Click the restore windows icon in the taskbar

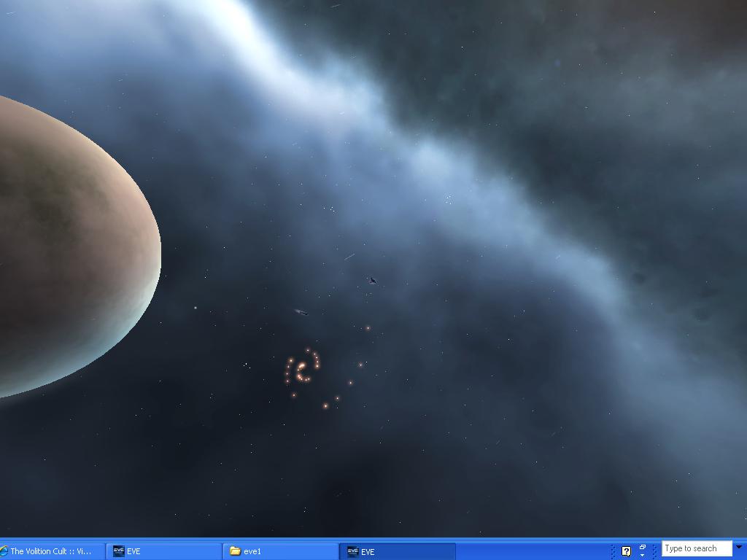[x=642, y=548]
